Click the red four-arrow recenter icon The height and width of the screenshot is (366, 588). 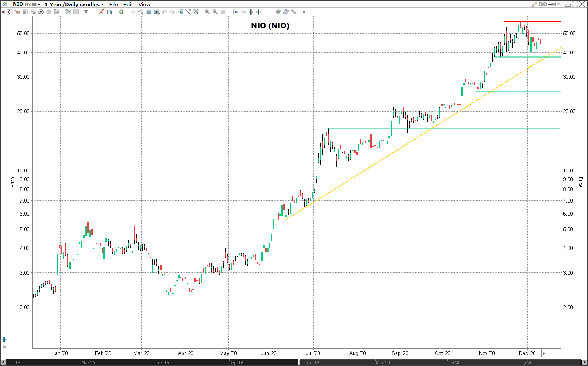click(x=10, y=12)
